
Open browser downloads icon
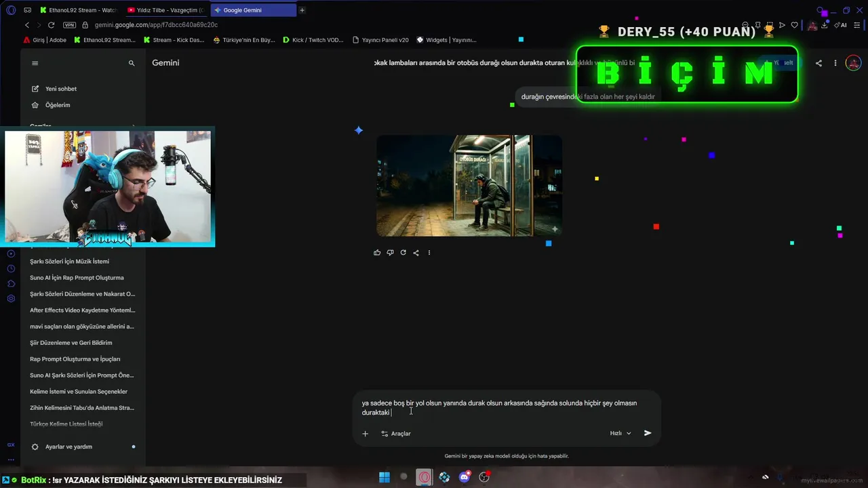(825, 25)
